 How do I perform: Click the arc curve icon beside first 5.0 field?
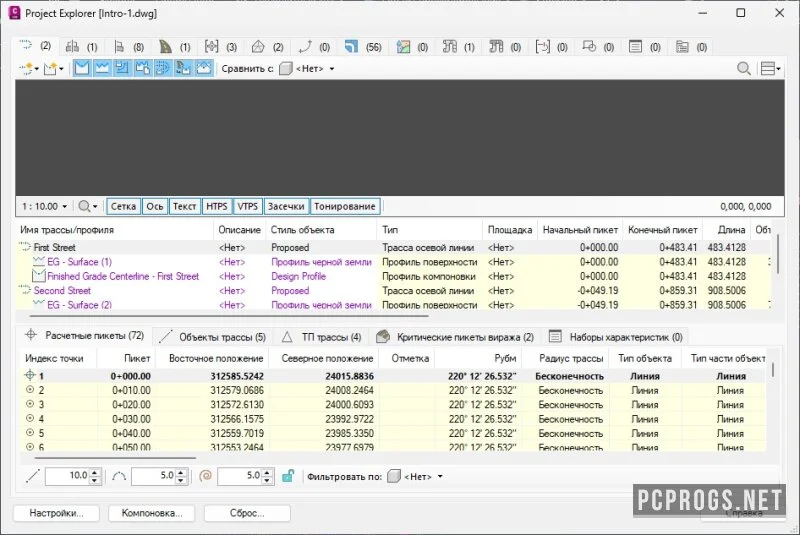(119, 476)
